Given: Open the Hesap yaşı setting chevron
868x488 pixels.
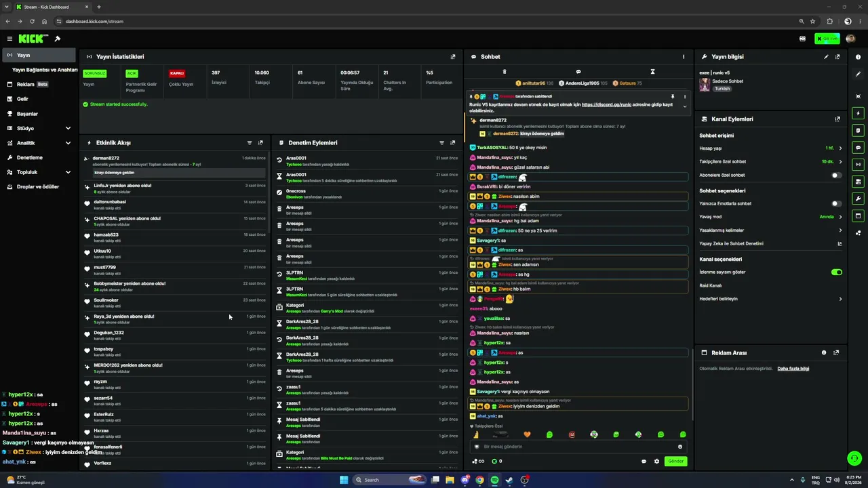Looking at the screenshot, I should (840, 148).
